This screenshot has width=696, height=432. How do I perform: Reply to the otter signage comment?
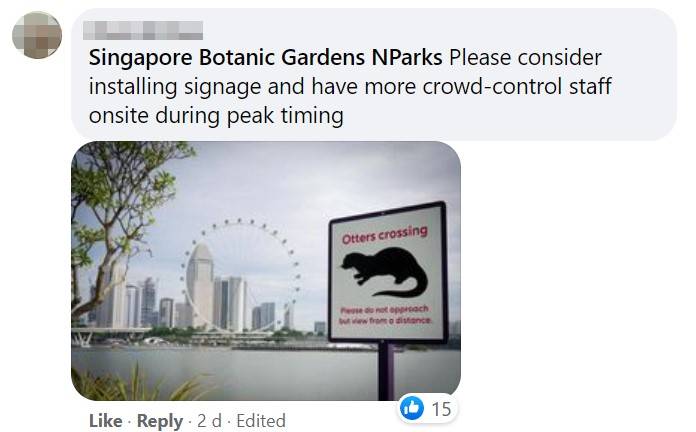click(x=160, y=421)
